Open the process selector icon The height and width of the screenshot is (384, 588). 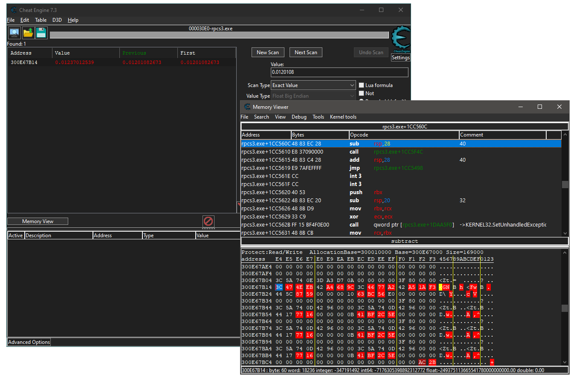(x=14, y=32)
